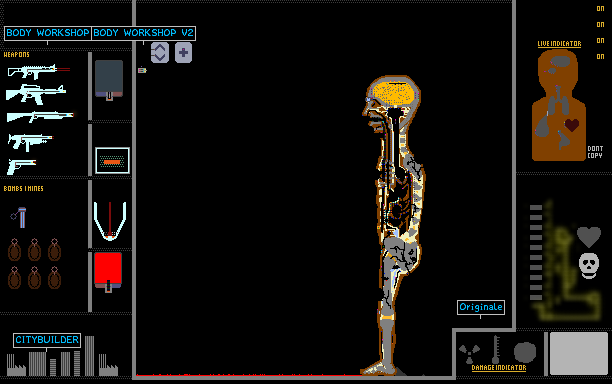Choose the pipe bomb with blue handle
The width and height of the screenshot is (612, 384).
(x=19, y=217)
